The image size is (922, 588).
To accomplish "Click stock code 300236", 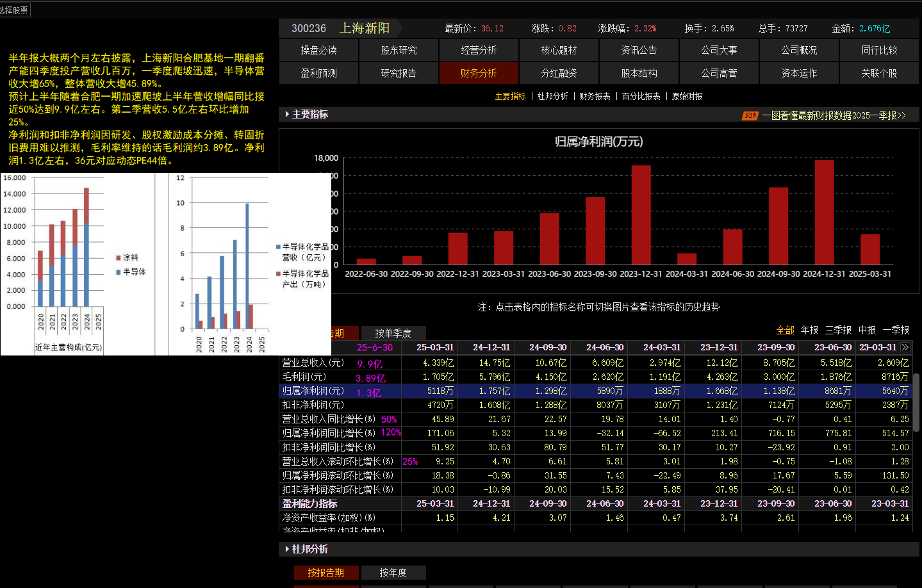I will (309, 28).
